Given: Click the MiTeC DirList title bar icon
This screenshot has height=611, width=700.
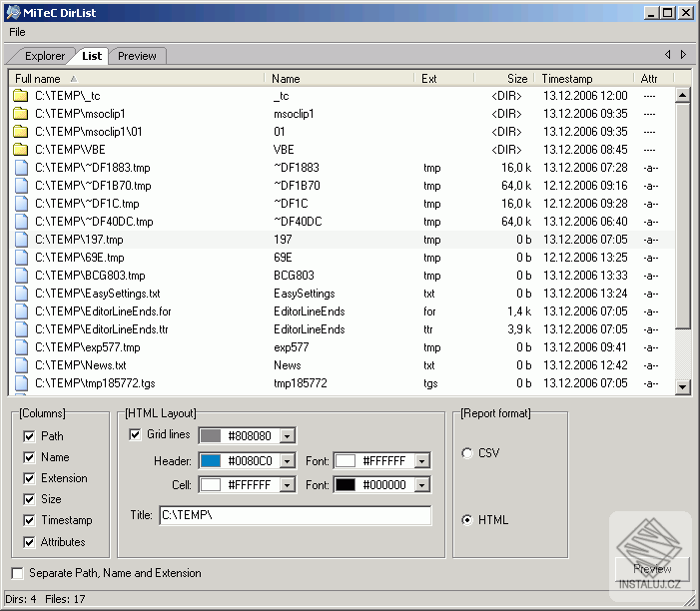Looking at the screenshot, I should click(12, 13).
